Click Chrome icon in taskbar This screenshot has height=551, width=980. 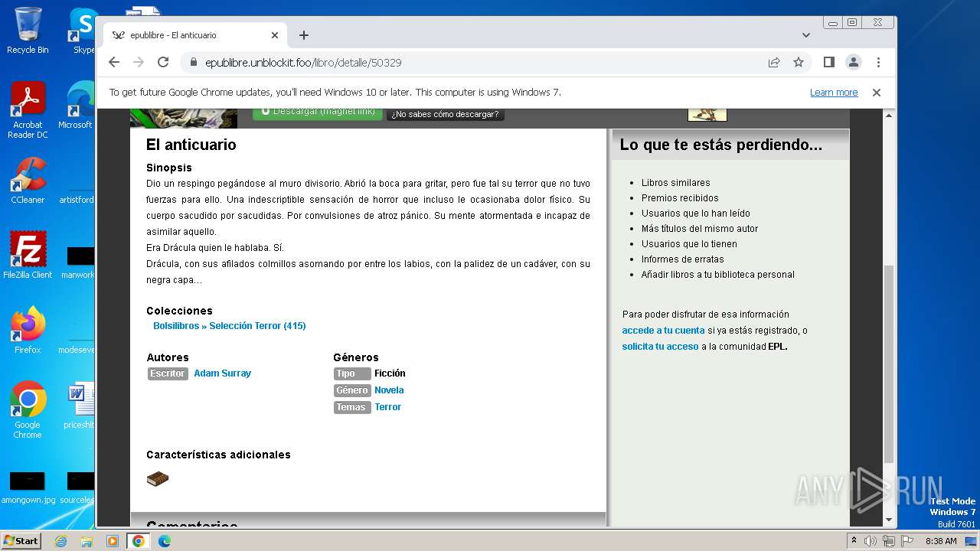139,541
